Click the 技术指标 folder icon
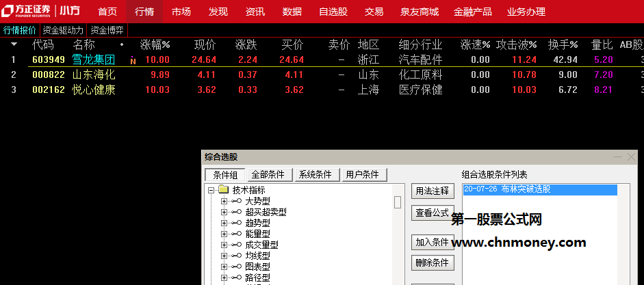The height and width of the screenshot is (285, 644). pyautogui.click(x=223, y=190)
